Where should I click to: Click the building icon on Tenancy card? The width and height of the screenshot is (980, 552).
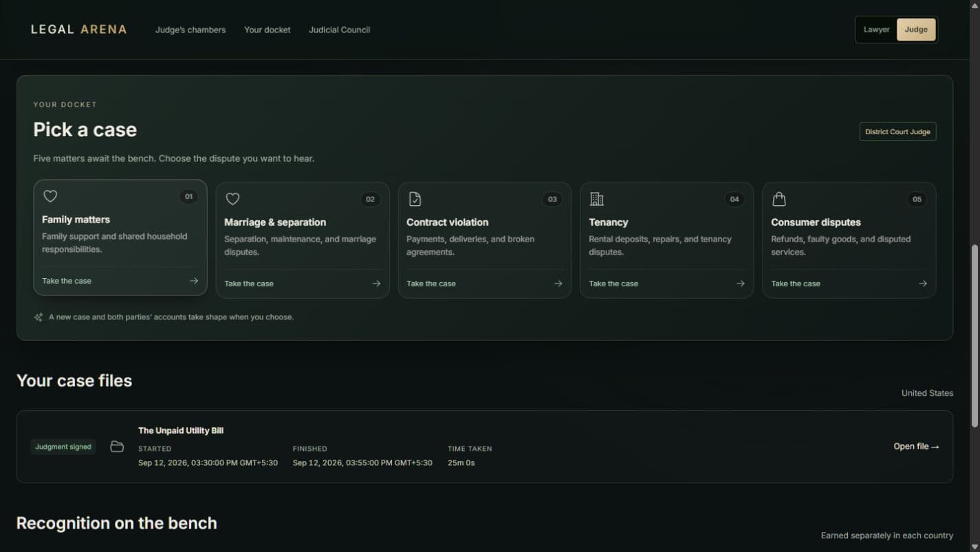click(597, 199)
